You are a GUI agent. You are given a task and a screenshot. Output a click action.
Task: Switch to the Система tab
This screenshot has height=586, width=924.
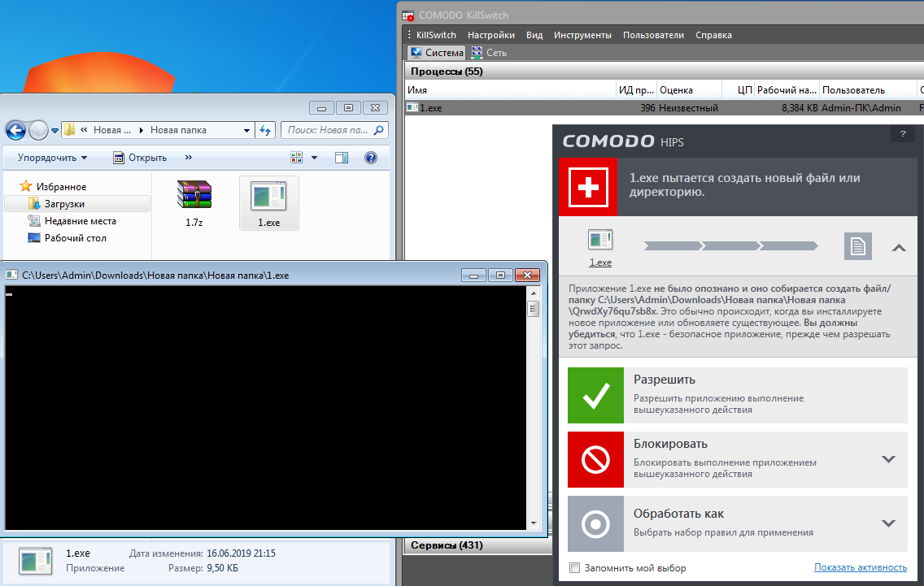[x=437, y=52]
